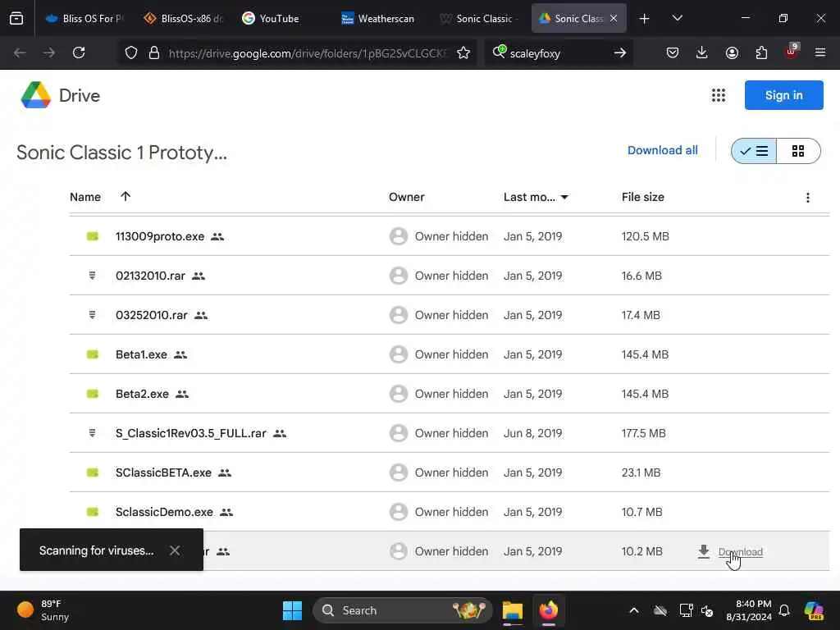Click the tracking protection shield icon
The width and height of the screenshot is (840, 630).
click(x=131, y=52)
